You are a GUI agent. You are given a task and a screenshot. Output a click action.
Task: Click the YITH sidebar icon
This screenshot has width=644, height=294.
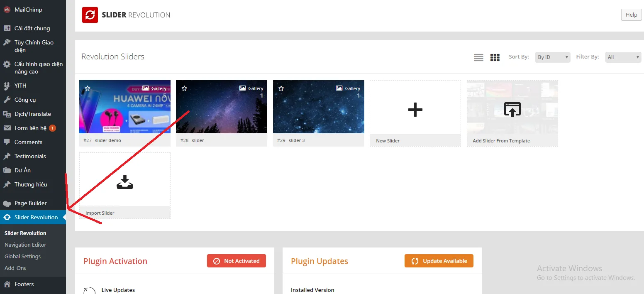7,86
